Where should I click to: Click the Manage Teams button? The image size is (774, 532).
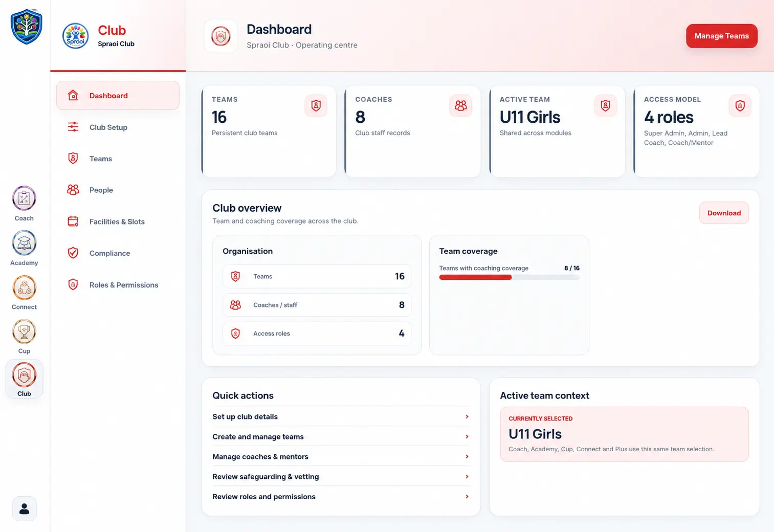pyautogui.click(x=721, y=36)
